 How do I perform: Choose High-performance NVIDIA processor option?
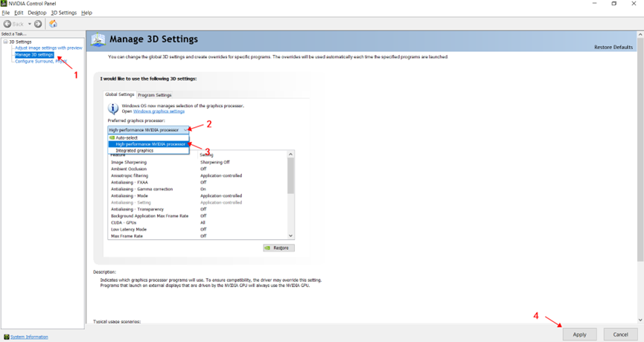(x=148, y=144)
